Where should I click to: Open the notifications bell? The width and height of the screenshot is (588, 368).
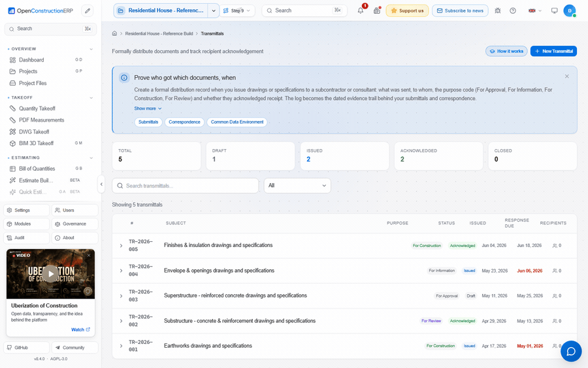tap(361, 10)
